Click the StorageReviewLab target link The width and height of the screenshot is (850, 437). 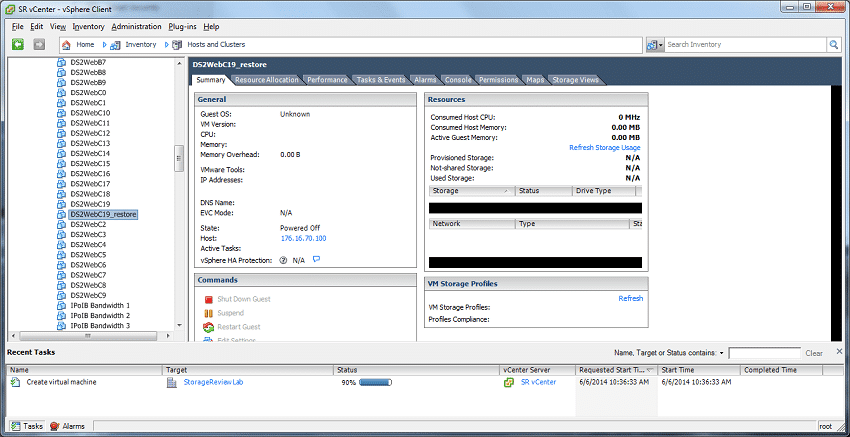tap(213, 382)
